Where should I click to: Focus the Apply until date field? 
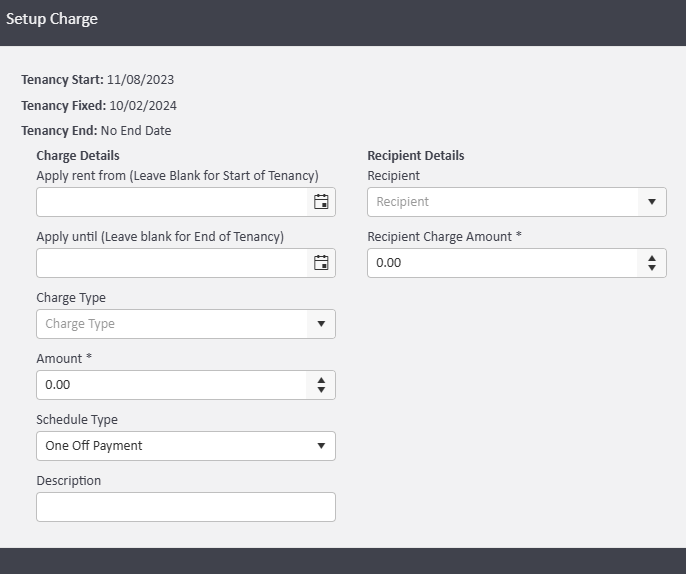(x=170, y=263)
